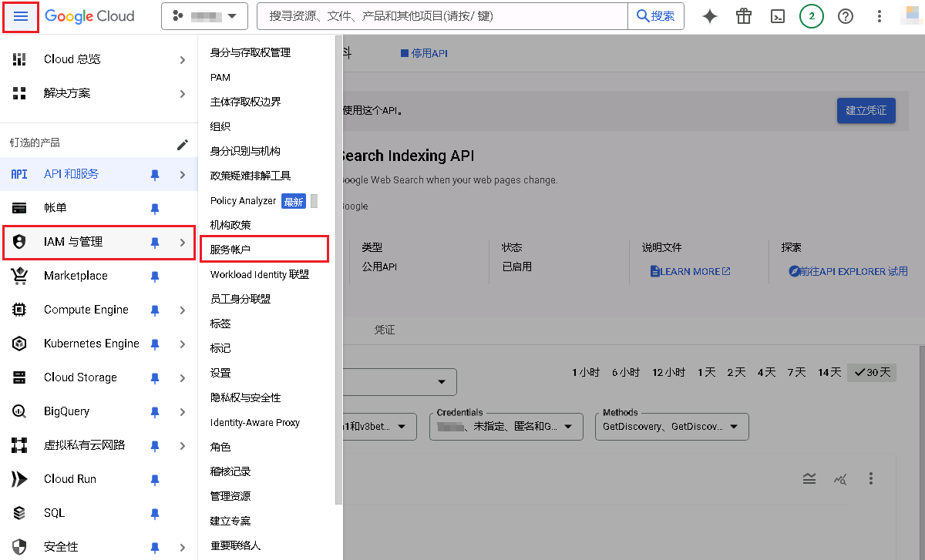925x560 pixels.
Task: Open notifications badge showing 2
Action: pyautogui.click(x=812, y=16)
